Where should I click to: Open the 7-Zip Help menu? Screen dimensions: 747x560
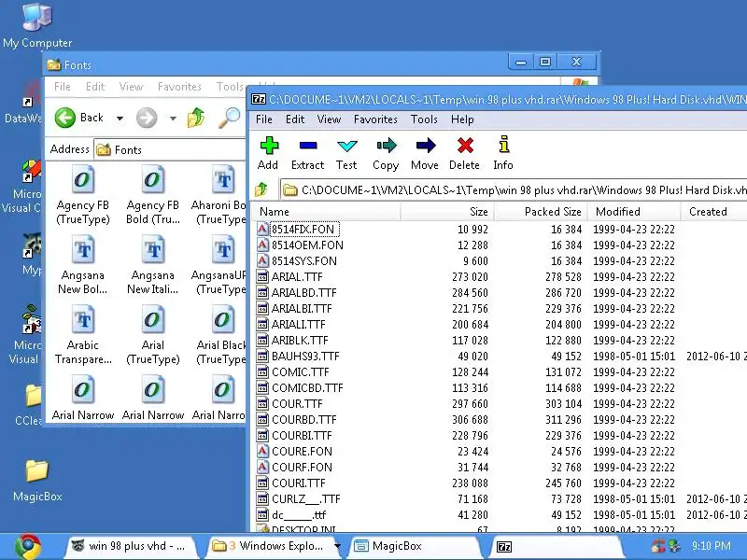(462, 119)
